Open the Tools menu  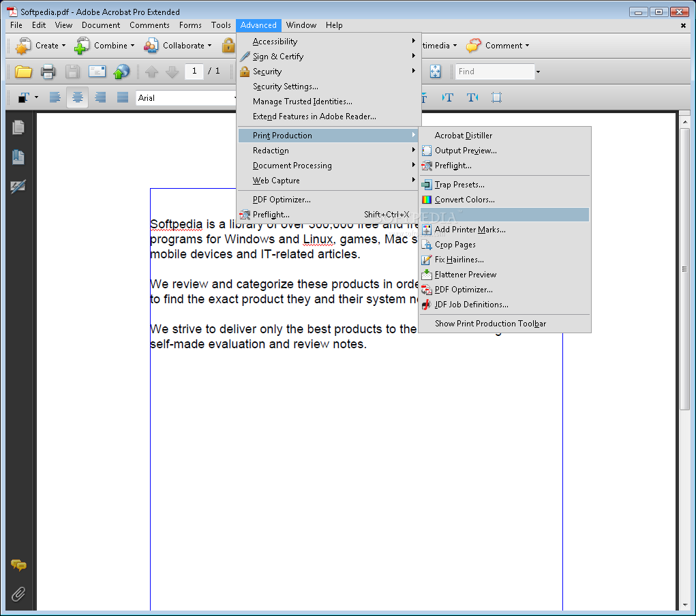(221, 25)
